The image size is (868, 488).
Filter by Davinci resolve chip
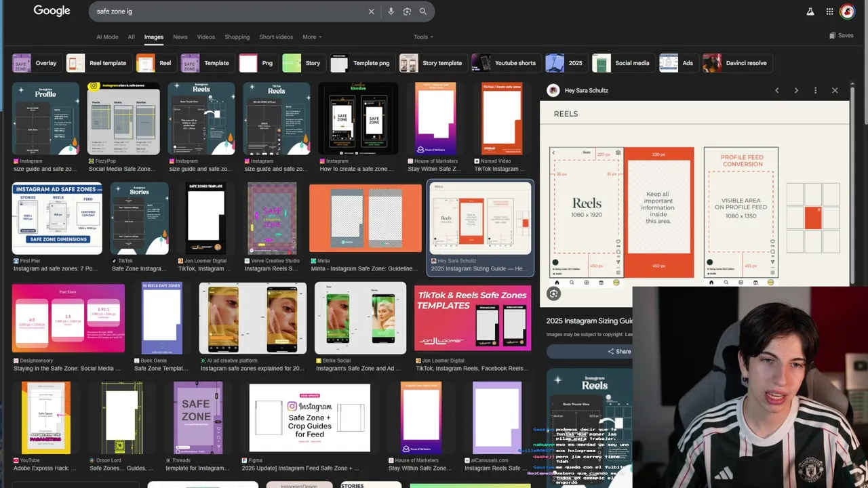[736, 63]
